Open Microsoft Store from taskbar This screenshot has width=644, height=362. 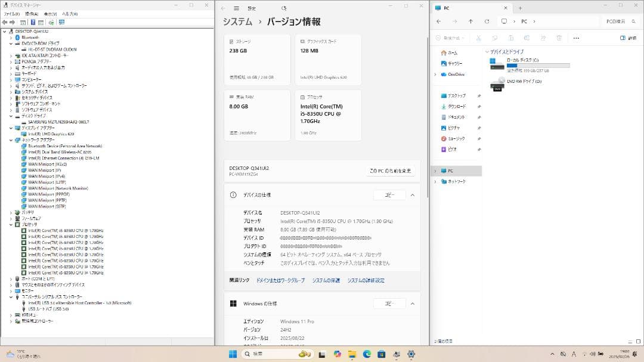[x=382, y=354]
